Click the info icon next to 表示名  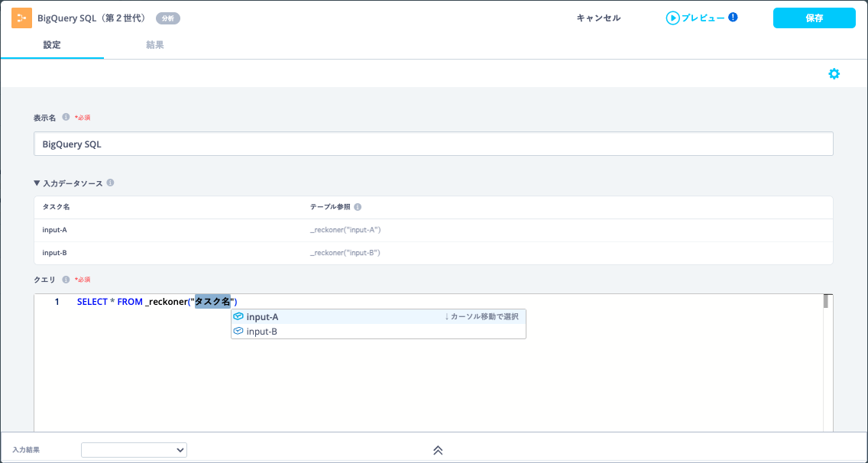66,117
